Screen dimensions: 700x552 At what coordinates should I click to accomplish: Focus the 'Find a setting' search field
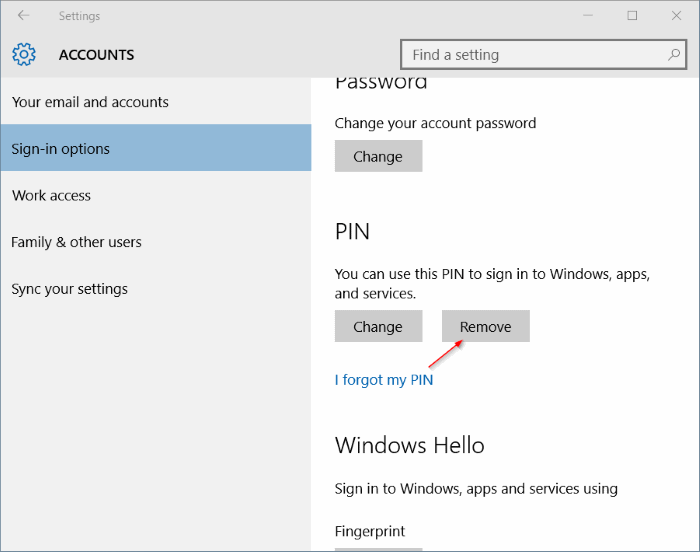pyautogui.click(x=530, y=55)
